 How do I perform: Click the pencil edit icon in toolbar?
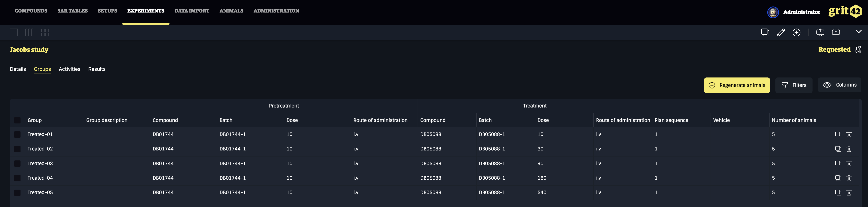(780, 32)
